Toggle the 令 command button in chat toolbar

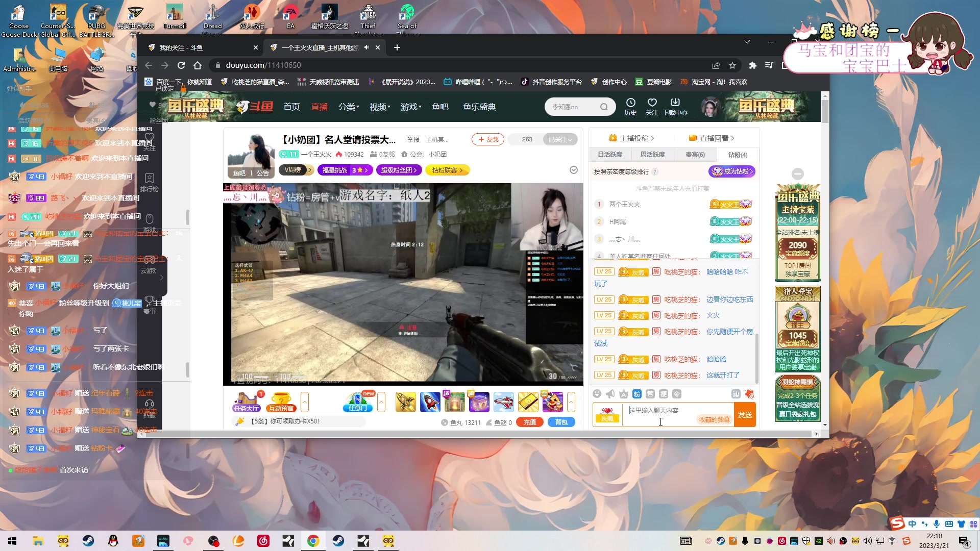point(676,394)
